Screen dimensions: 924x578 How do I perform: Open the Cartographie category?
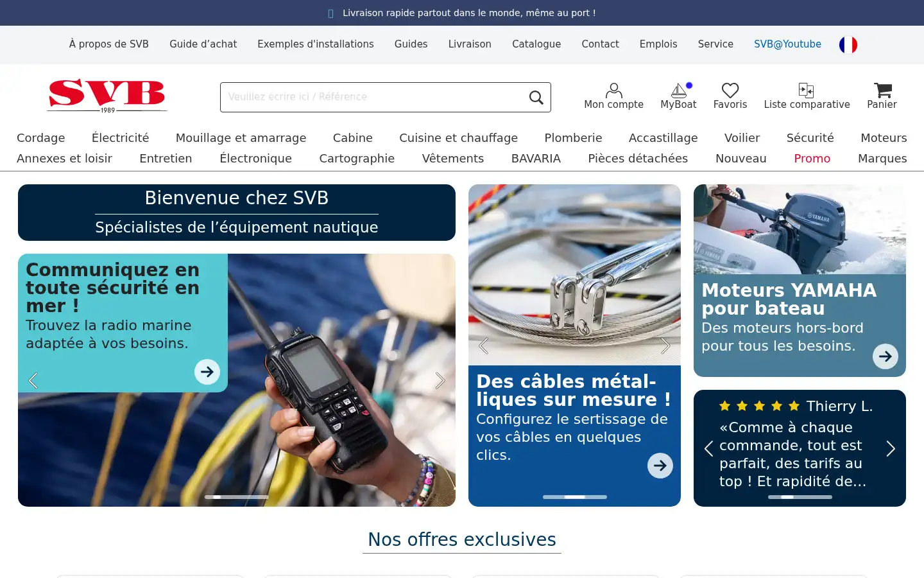[x=357, y=159]
